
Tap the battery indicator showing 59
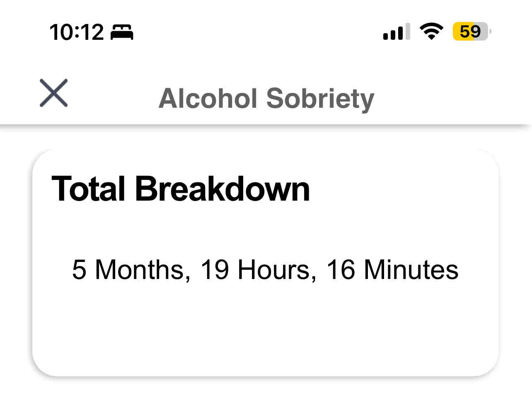[x=471, y=32]
